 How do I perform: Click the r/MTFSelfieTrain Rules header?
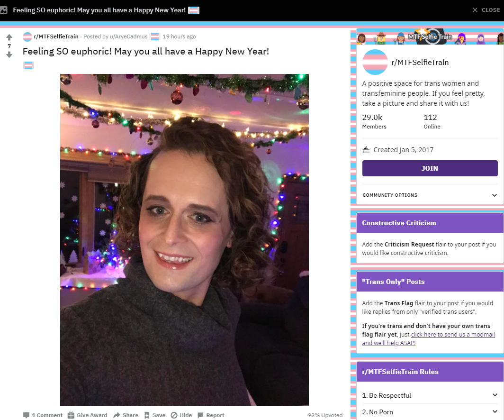coord(430,372)
